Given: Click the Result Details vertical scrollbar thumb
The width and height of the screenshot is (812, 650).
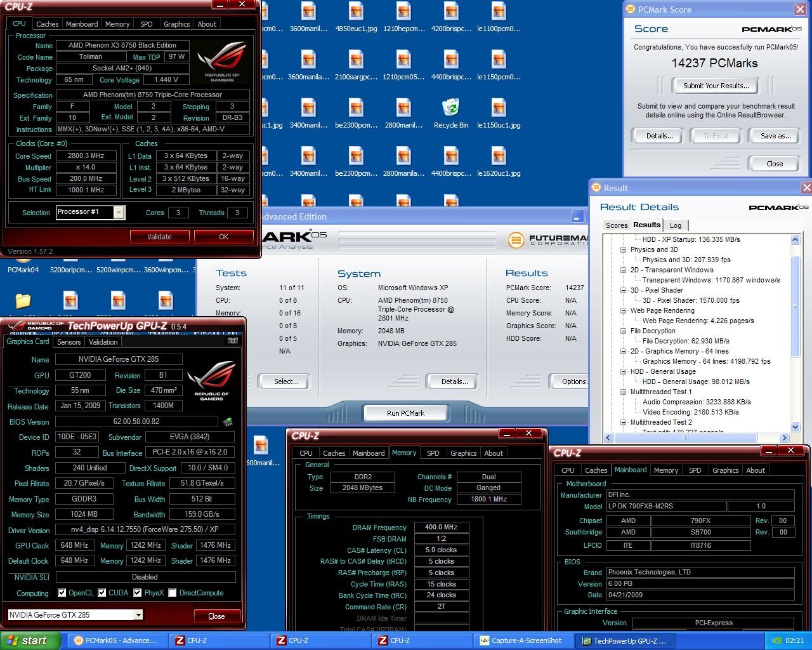Looking at the screenshot, I should point(796,307).
